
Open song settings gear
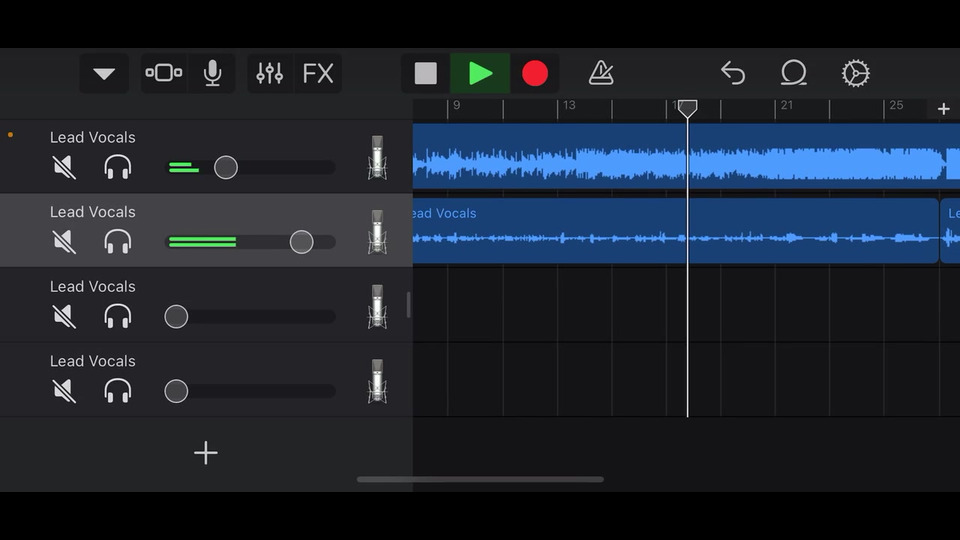(x=855, y=73)
